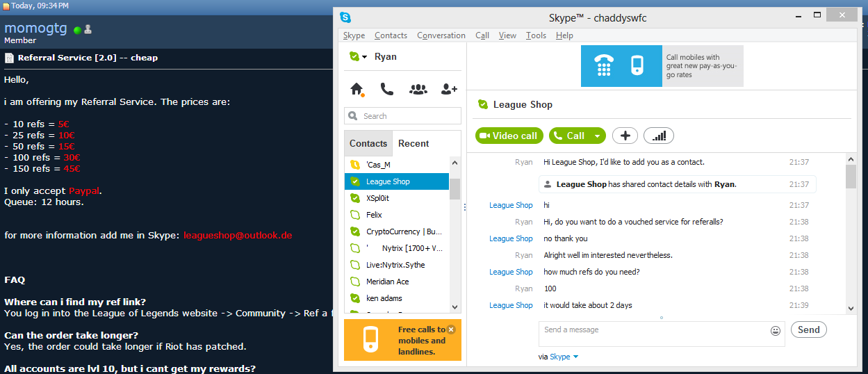Select the Nytrix [1700+ contact
868x374 pixels.
pos(397,248)
